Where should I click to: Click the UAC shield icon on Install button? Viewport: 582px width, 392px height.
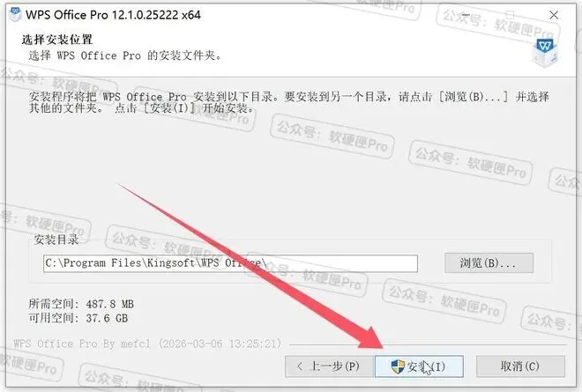pos(398,366)
